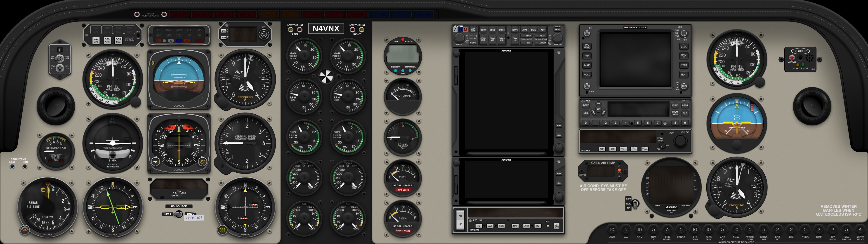The image size is (868, 244).
Task: Click the yellow OBS indicator near the compass
Action: tap(222, 230)
